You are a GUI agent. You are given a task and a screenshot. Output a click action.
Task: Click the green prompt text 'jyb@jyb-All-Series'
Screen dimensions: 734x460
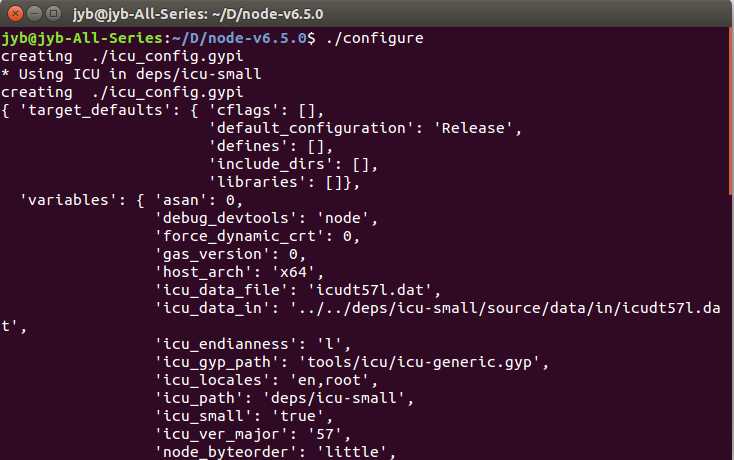pyautogui.click(x=82, y=38)
